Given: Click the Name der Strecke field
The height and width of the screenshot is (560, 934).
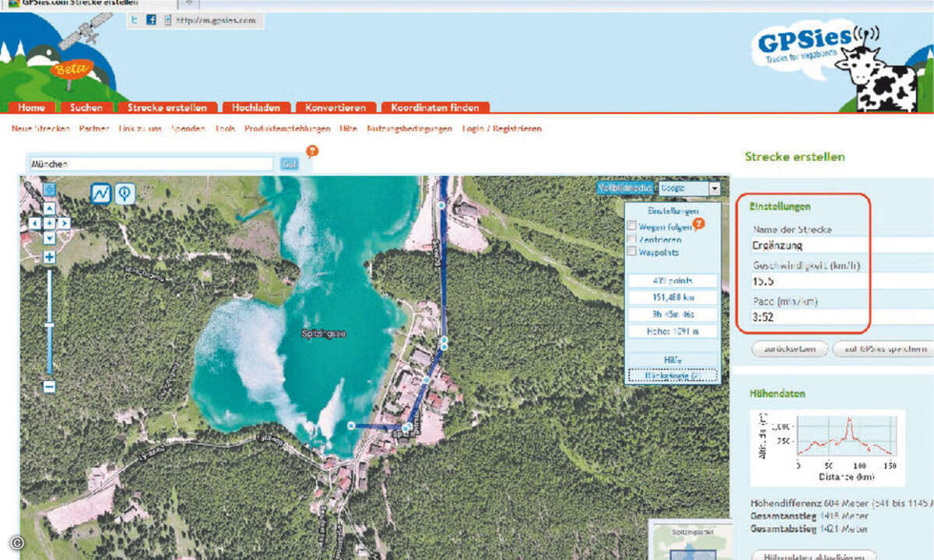Looking at the screenshot, I should pos(842,246).
